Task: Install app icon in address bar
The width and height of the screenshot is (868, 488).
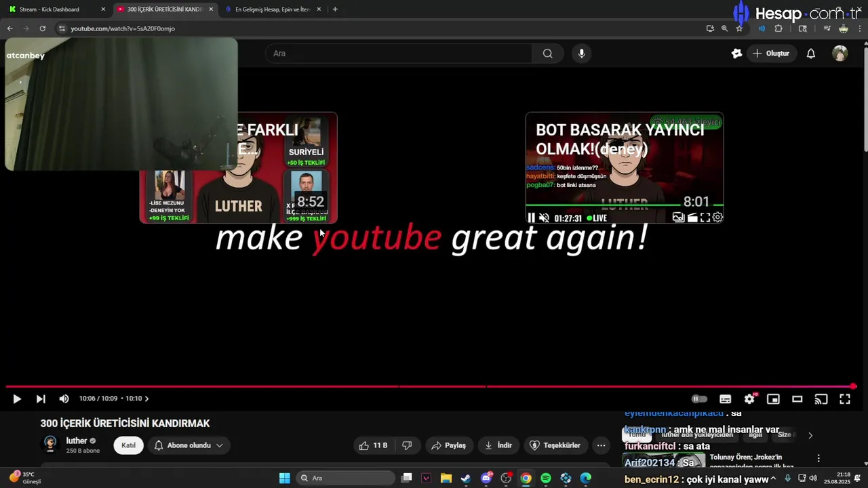Action: [710, 28]
